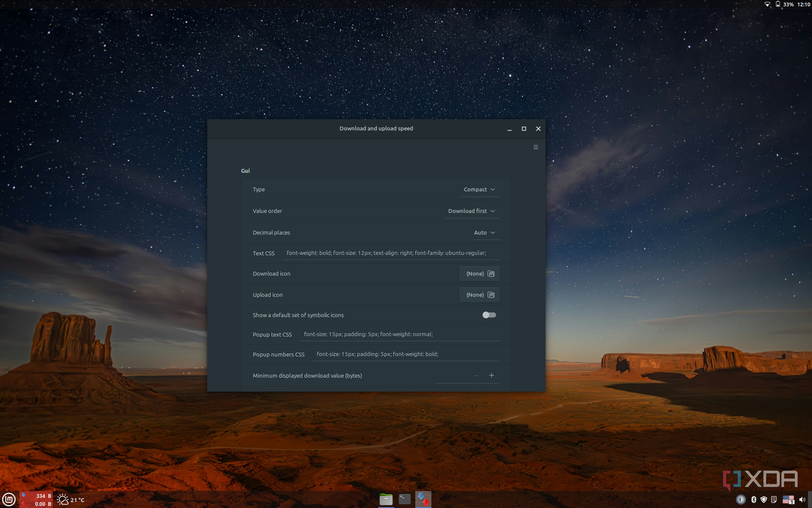The image size is (812, 508).
Task: Click the Wi-Fi icon in the top bar
Action: [x=767, y=4]
